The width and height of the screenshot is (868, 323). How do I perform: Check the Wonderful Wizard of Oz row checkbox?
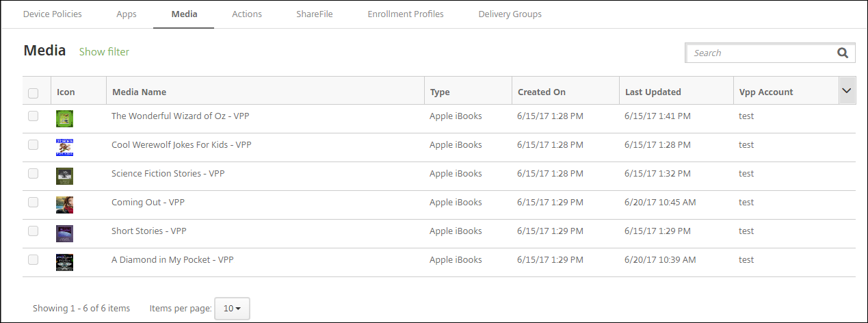coord(33,116)
